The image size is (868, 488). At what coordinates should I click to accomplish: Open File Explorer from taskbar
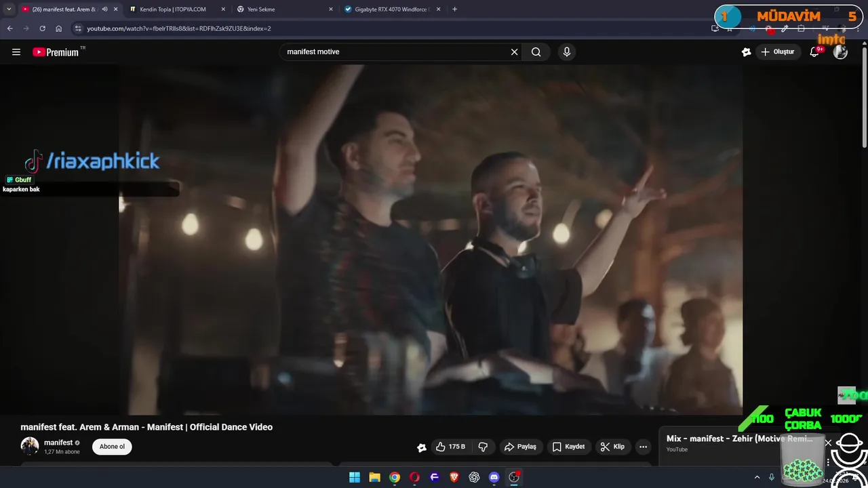(374, 477)
